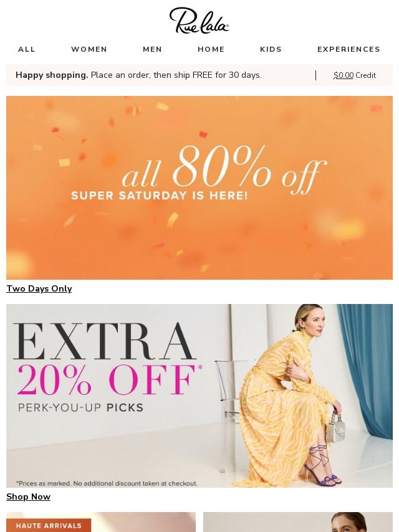This screenshot has height=532, width=399.
Task: Click the $0.00 Credit link
Action: [355, 75]
